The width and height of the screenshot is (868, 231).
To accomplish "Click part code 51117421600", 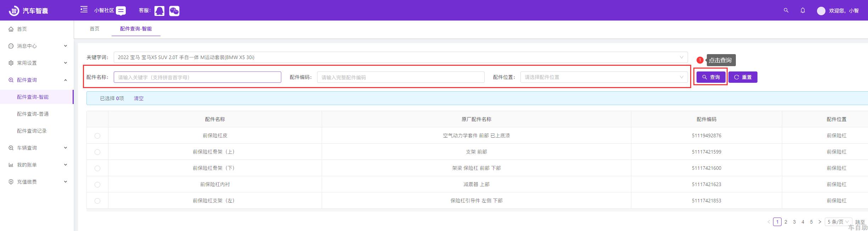I will pyautogui.click(x=706, y=168).
